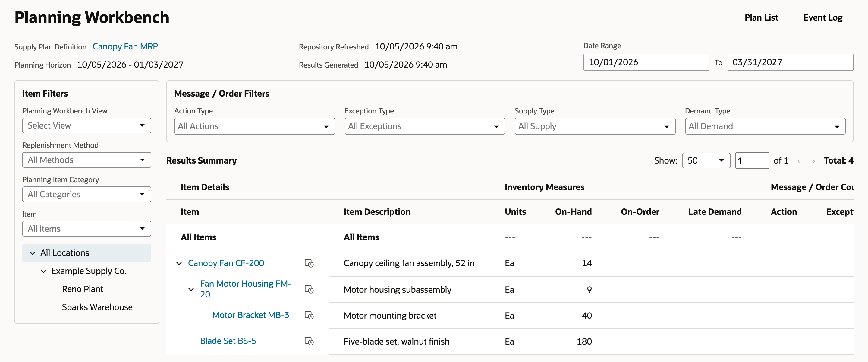
Task: Open the Exception Type dropdown
Action: tap(425, 126)
